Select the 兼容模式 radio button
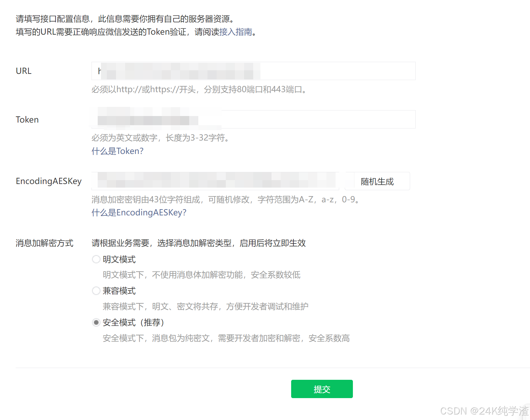Viewport: 530px width, 420px height. click(96, 291)
